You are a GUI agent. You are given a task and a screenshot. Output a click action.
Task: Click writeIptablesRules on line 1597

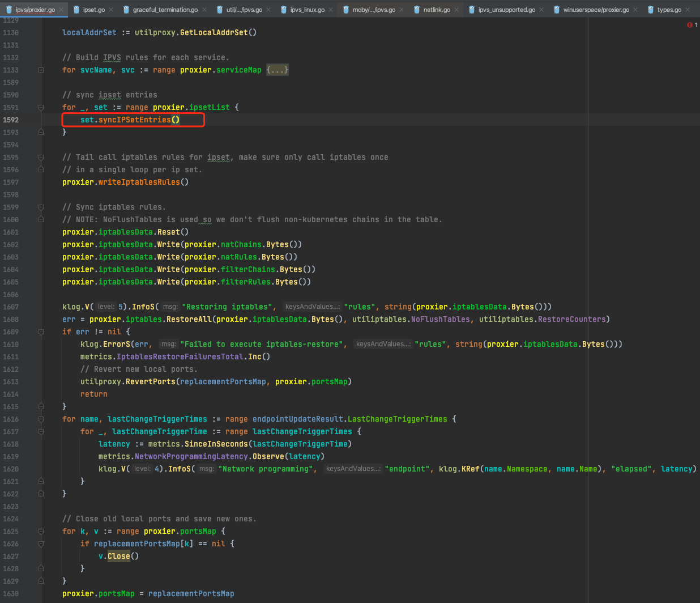(139, 182)
